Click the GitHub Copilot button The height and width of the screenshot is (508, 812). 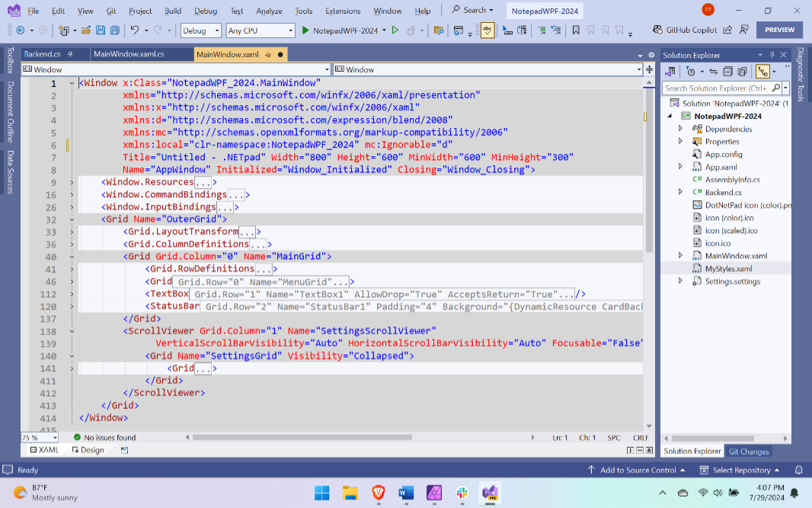(x=686, y=30)
